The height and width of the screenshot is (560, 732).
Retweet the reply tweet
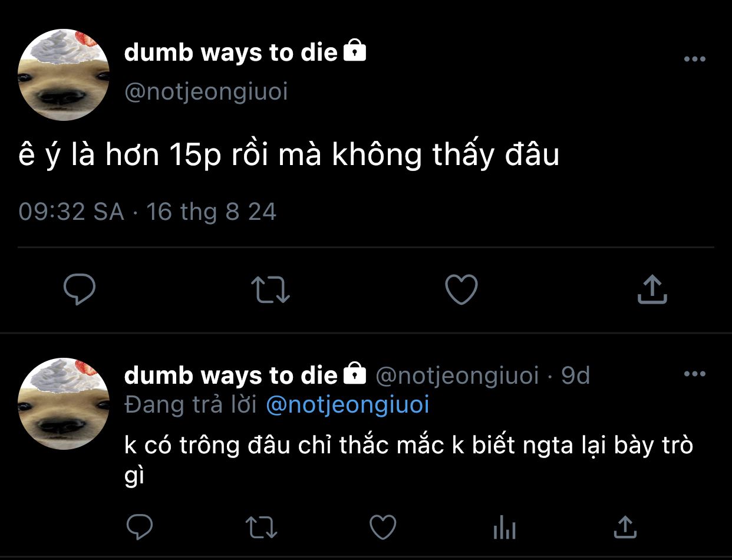(261, 526)
